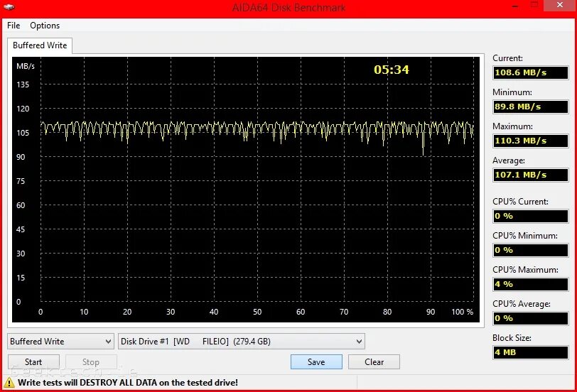This screenshot has width=577, height=392.
Task: Click the MB/s axis label in graph
Action: (26, 66)
